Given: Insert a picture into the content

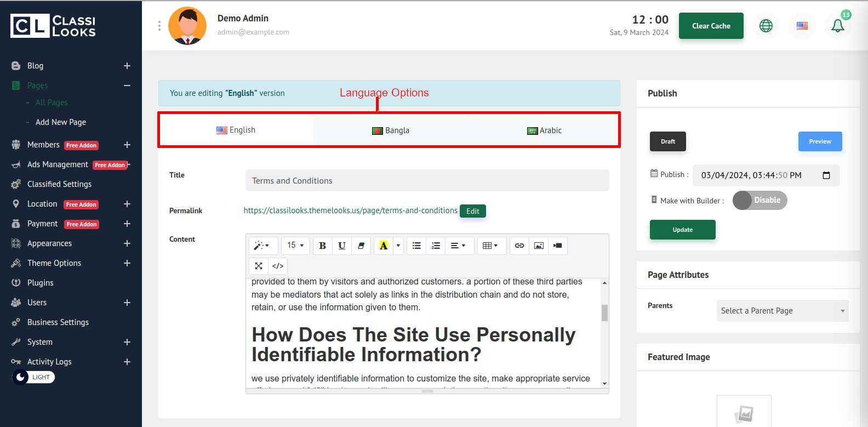Looking at the screenshot, I should coord(539,246).
